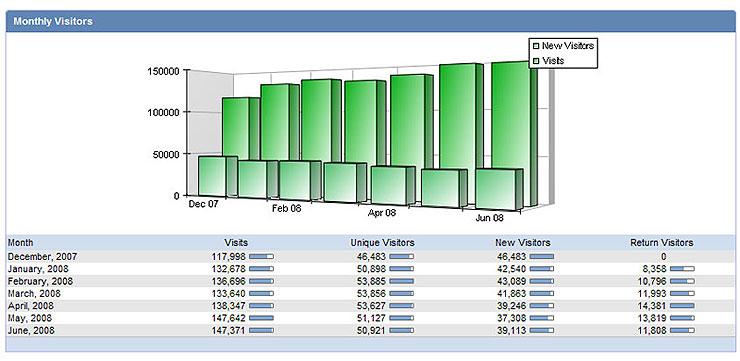Image resolution: width=740 pixels, height=361 pixels.
Task: Click the 53,856 unique visitors value
Action: coord(371,294)
